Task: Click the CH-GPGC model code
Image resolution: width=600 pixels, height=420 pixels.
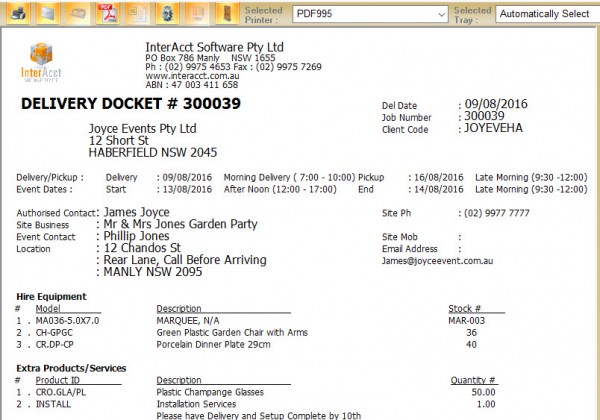Action: pyautogui.click(x=54, y=332)
